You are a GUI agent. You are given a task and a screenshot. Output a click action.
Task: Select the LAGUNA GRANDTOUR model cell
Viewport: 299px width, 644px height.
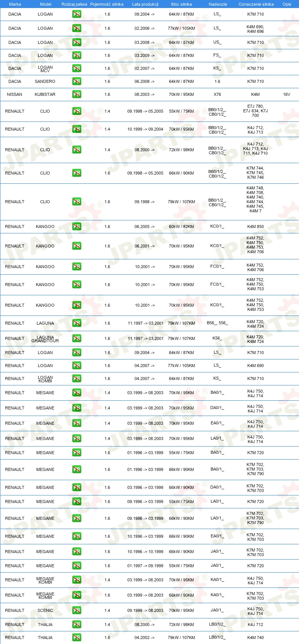pyautogui.click(x=45, y=339)
